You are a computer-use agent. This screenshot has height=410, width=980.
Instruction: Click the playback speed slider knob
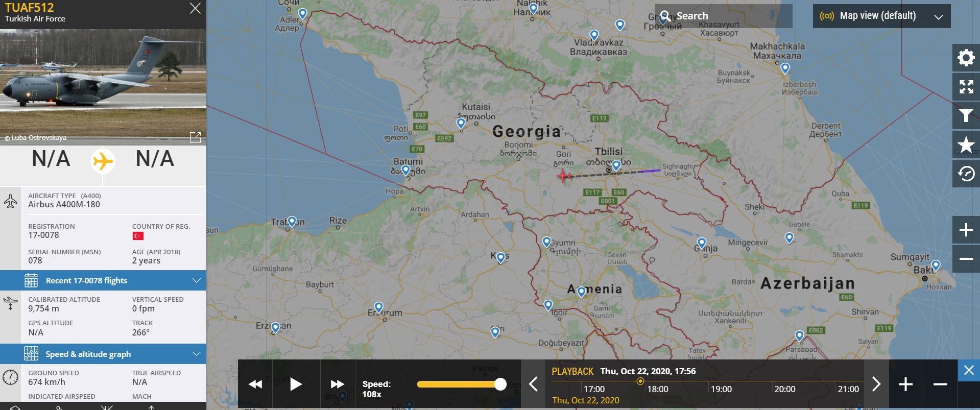500,384
